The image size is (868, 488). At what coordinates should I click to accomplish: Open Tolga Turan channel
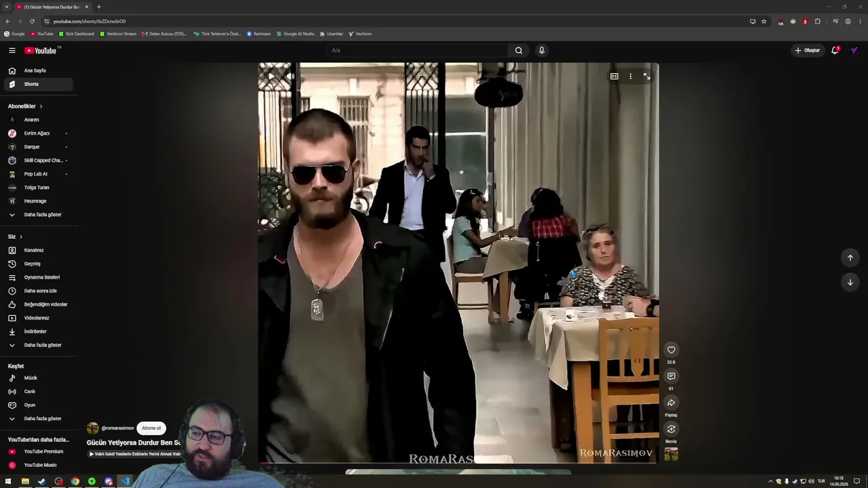pyautogui.click(x=38, y=188)
